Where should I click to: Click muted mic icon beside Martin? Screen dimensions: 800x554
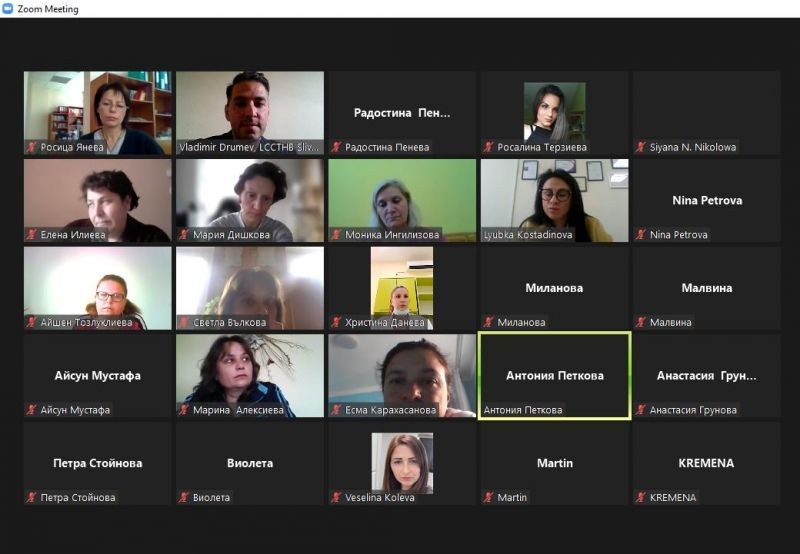tap(488, 497)
